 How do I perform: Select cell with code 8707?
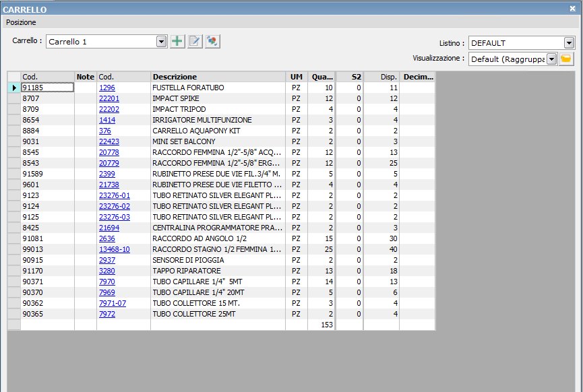pos(48,98)
